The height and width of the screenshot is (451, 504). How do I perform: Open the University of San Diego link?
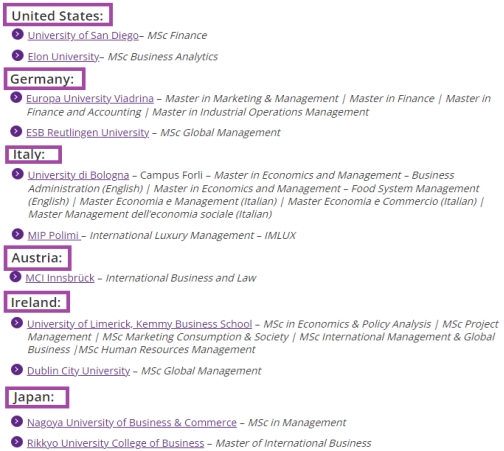pyautogui.click(x=83, y=35)
